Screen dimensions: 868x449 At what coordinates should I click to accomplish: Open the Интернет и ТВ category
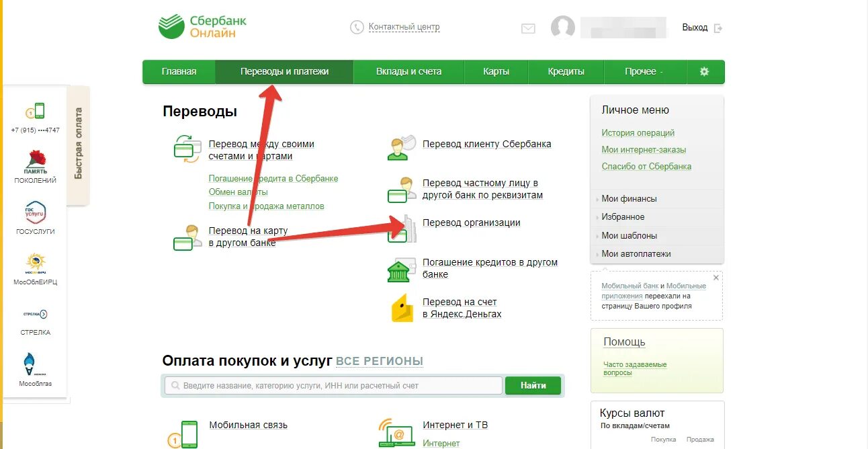455,425
